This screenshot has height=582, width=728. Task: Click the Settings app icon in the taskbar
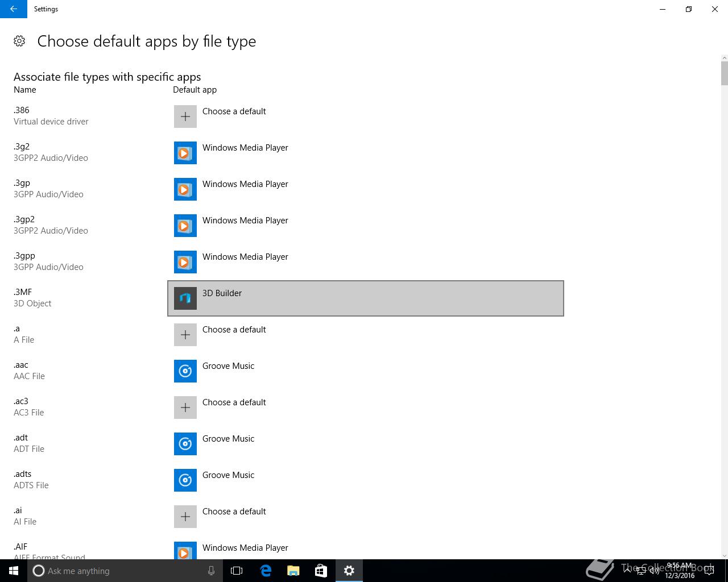click(349, 571)
